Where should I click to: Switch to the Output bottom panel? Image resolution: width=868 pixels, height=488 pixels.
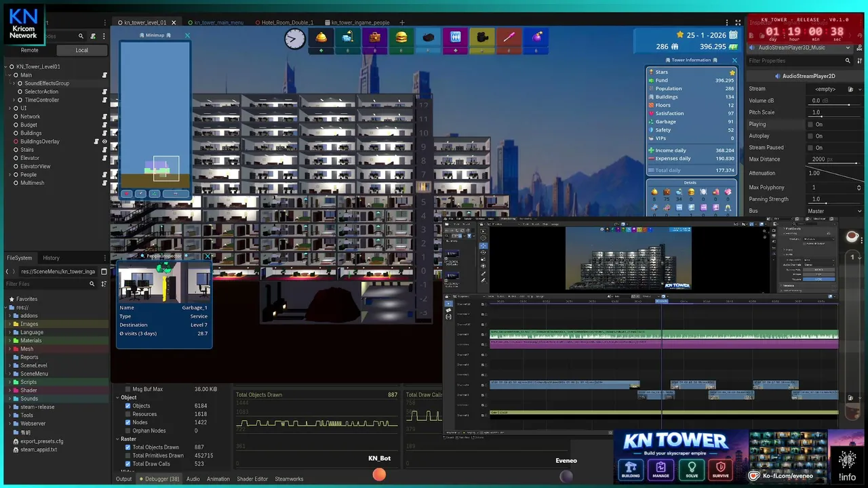tap(123, 479)
